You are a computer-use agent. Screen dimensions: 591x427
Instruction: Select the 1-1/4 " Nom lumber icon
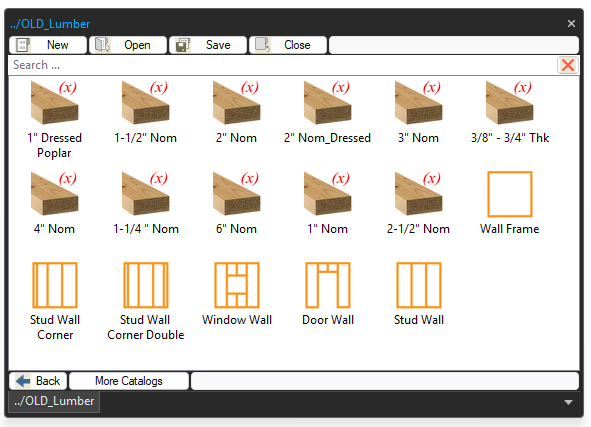145,193
